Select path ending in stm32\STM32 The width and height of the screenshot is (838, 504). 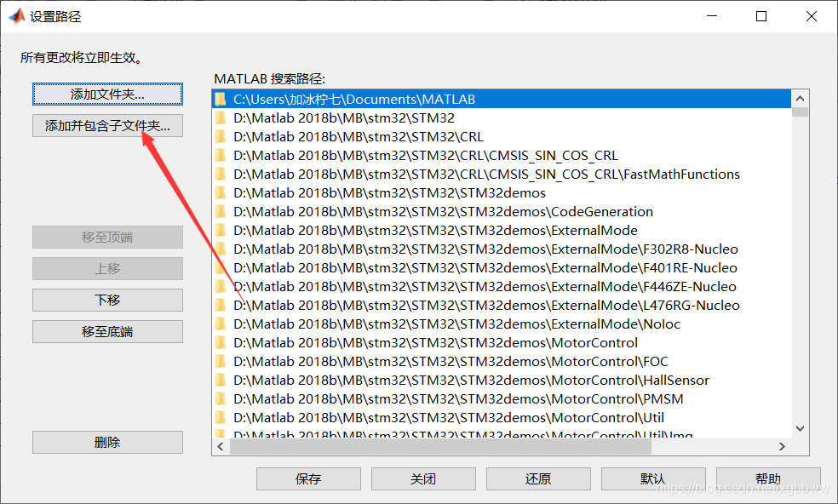coord(502,117)
